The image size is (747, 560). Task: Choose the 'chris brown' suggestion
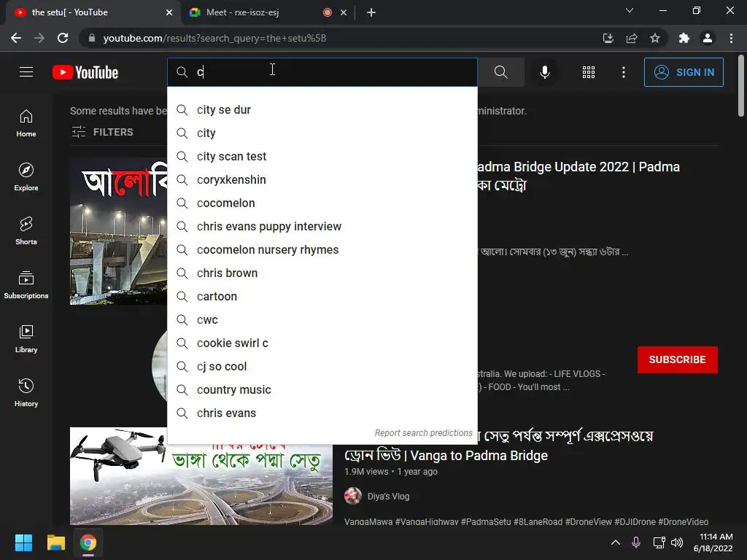322,273
